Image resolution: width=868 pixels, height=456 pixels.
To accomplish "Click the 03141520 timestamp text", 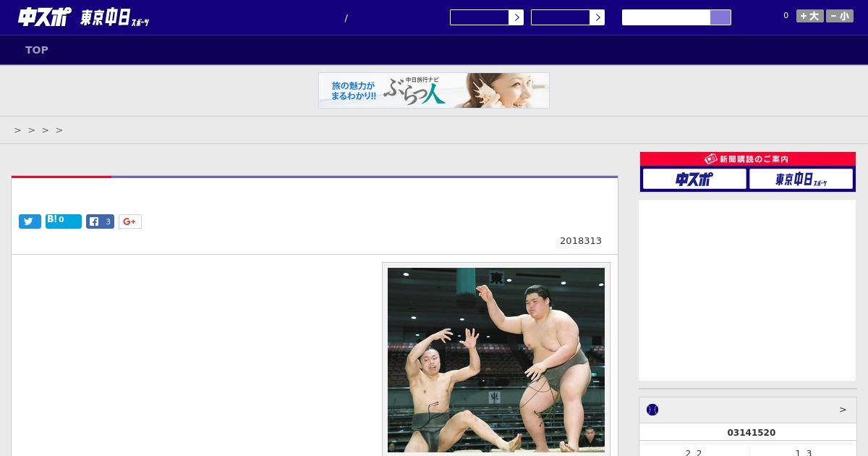I will click(x=752, y=433).
